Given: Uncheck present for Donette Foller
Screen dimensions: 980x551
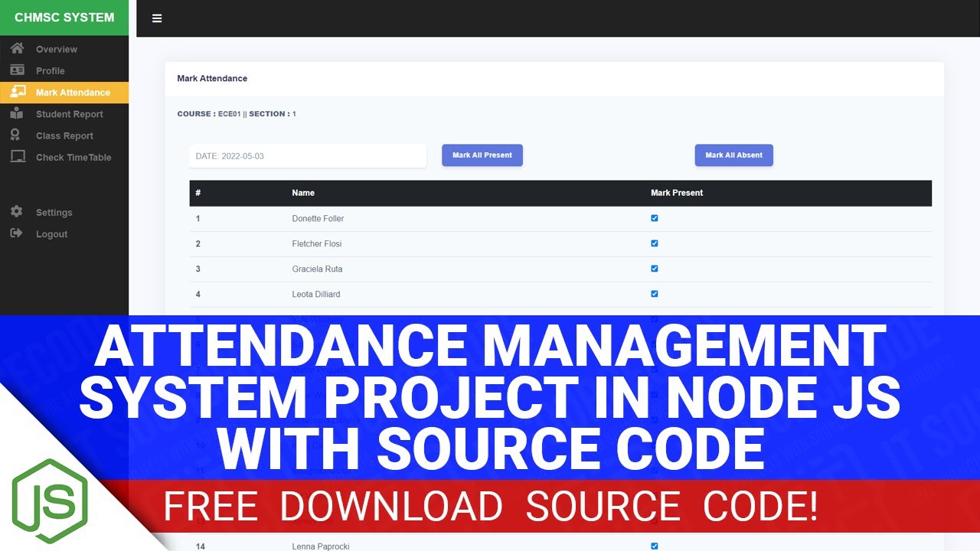Looking at the screenshot, I should click(655, 218).
